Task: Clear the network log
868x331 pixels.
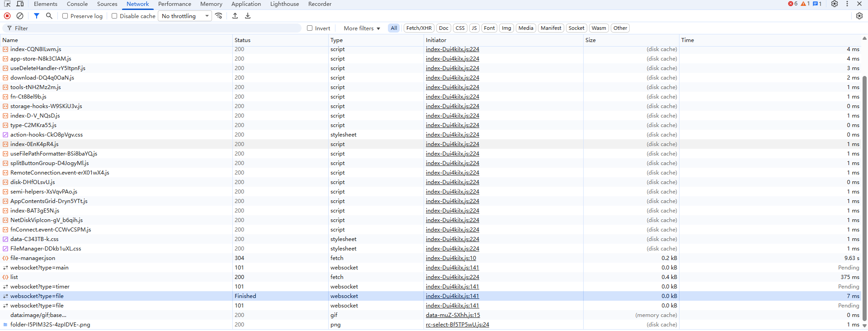Action: pyautogui.click(x=20, y=16)
